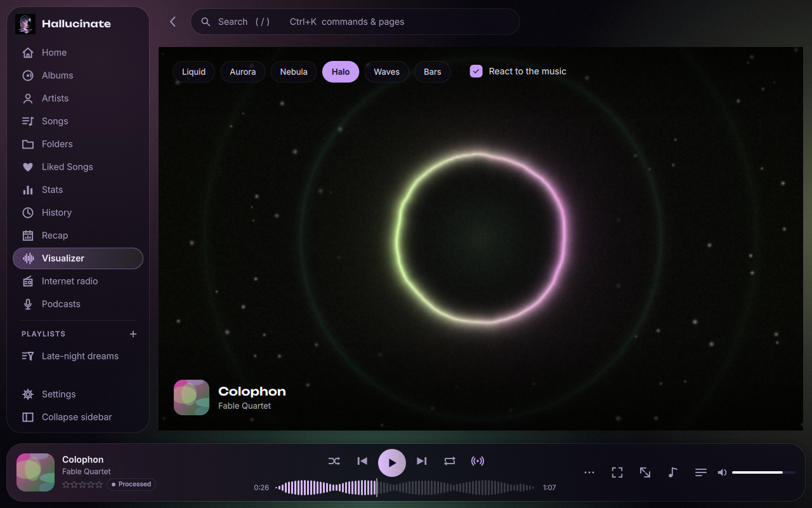The image size is (812, 508).
Task: Open lyrics via music note icon
Action: 673,472
